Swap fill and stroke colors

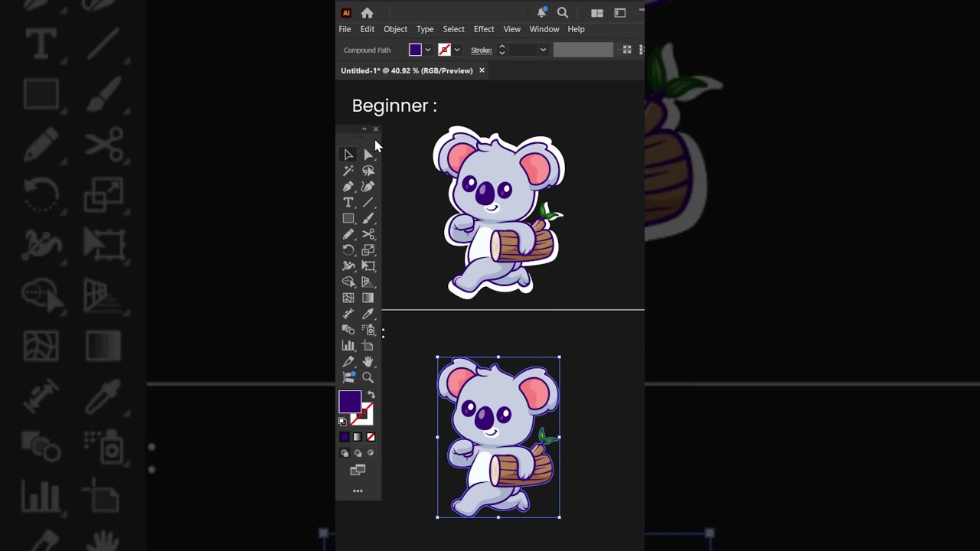(x=371, y=395)
